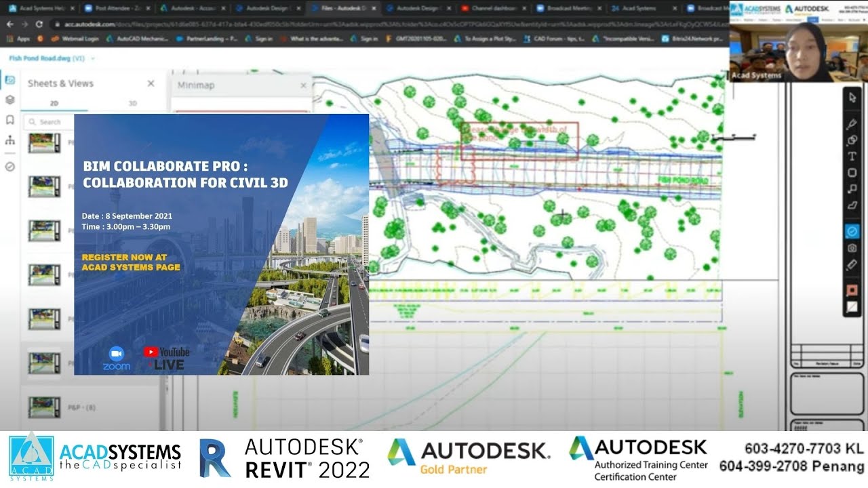Select the camera snapshot tool
This screenshot has height=488, width=868.
tap(852, 248)
